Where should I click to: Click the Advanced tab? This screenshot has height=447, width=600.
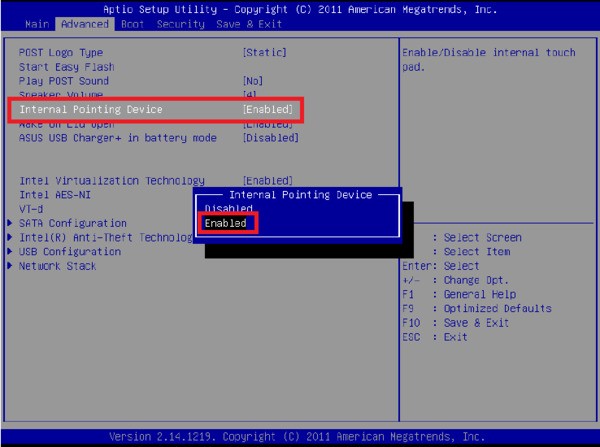(x=84, y=23)
